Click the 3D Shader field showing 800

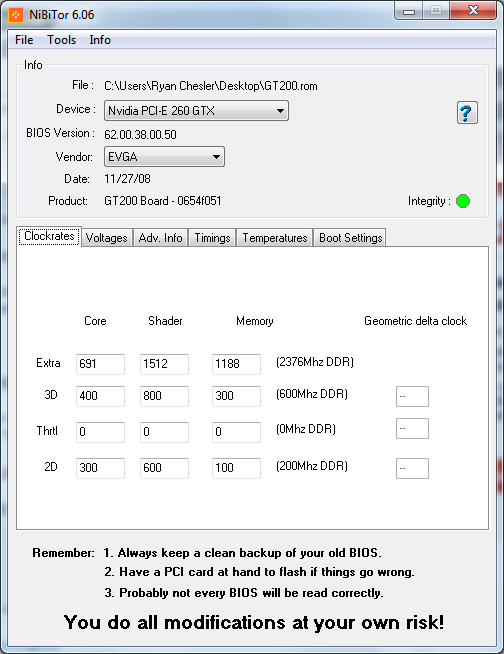[164, 396]
